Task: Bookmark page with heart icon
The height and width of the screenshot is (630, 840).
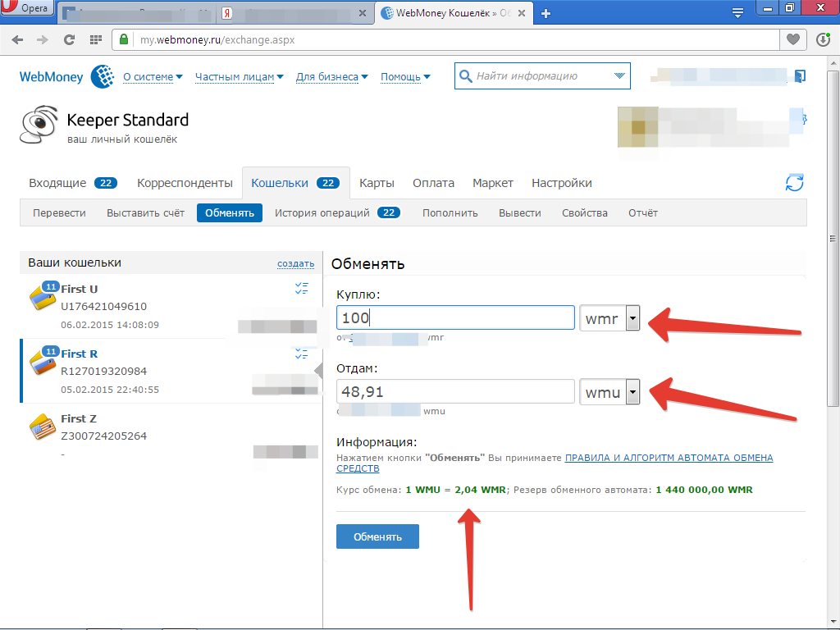Action: (x=793, y=39)
